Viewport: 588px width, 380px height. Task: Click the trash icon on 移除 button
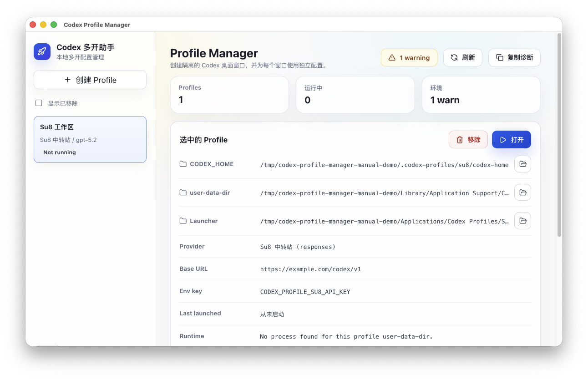(x=460, y=140)
